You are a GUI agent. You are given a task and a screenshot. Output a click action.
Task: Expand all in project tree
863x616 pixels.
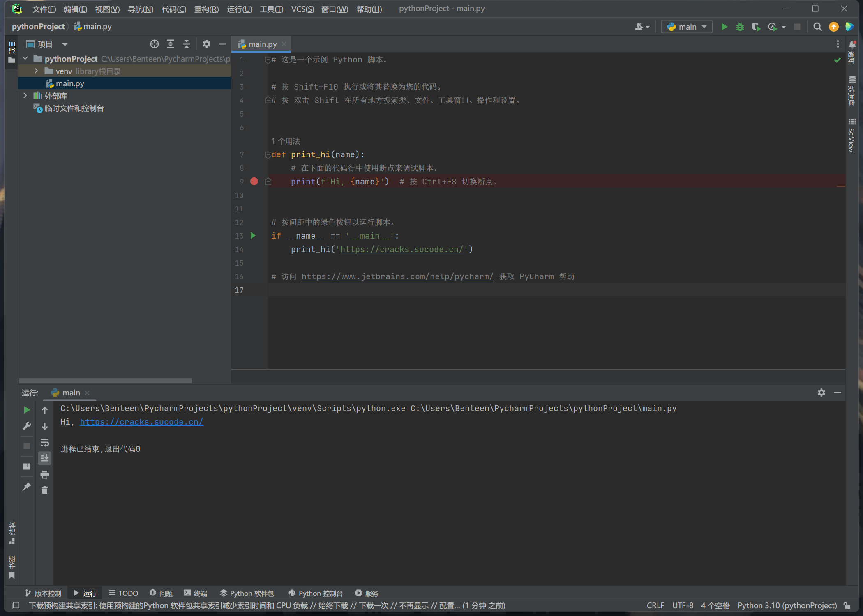[x=171, y=44]
